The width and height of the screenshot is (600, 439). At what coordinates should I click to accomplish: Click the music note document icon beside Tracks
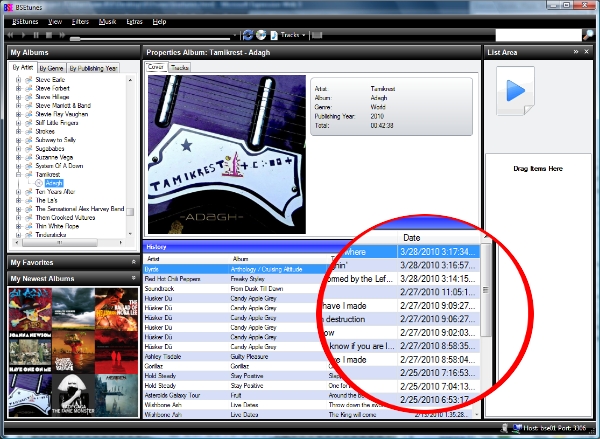pos(274,35)
